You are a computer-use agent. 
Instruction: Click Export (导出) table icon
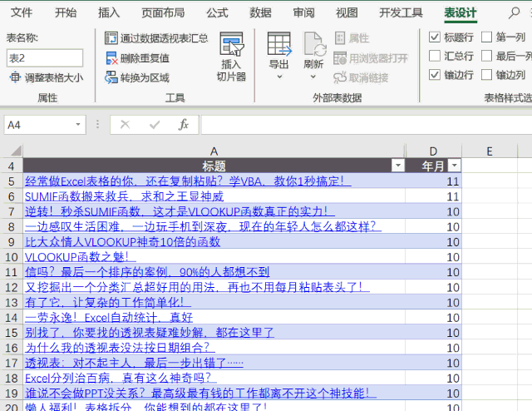click(x=279, y=43)
